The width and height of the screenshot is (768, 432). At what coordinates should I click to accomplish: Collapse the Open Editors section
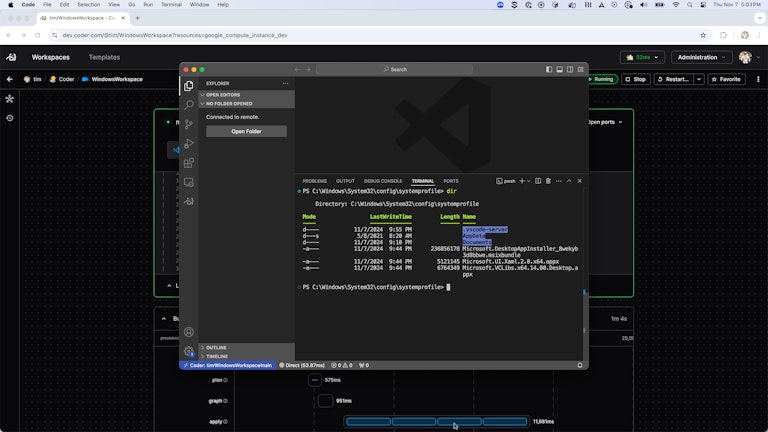[224, 95]
